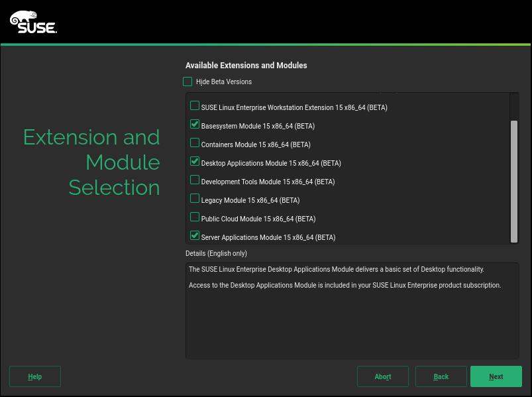
Task: Select 'Basesystem Module 15 x86_64 (BETA)' label
Action: pos(258,126)
